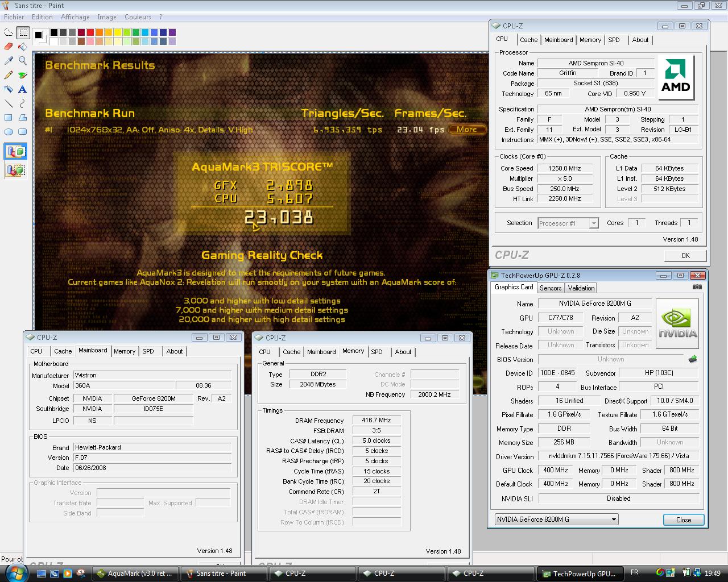The image size is (728, 582).
Task: Launch media player from Quick Launch
Action: click(x=68, y=573)
